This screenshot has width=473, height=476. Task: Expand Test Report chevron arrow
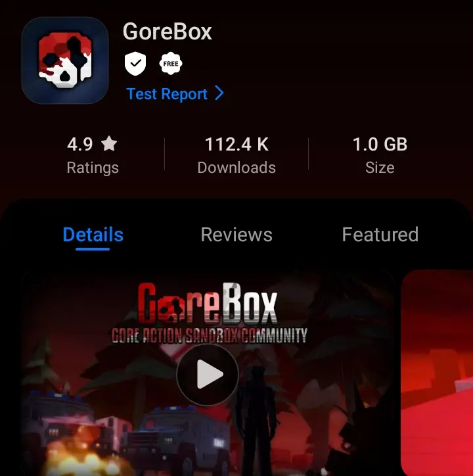[219, 93]
